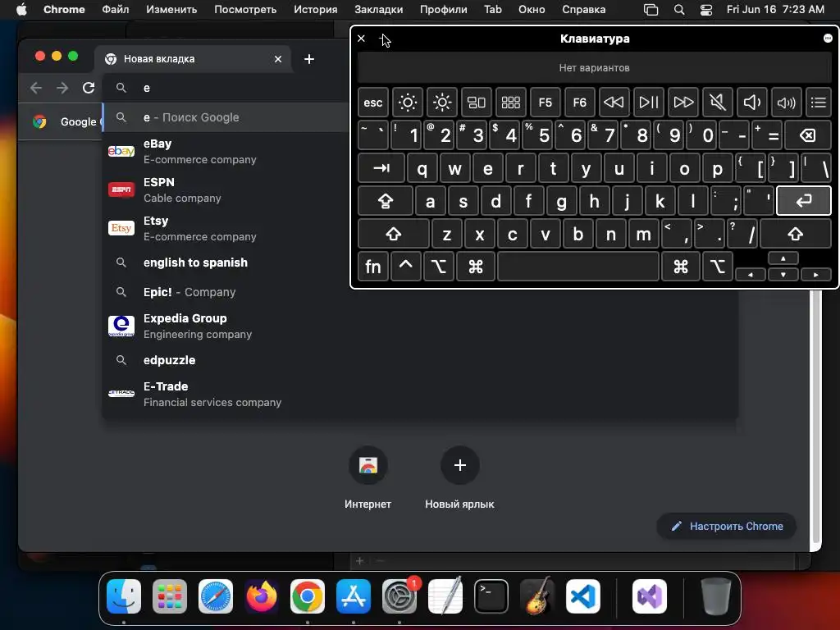Tap the backspace delete key
Image resolution: width=840 pixels, height=630 pixels.
coord(808,135)
